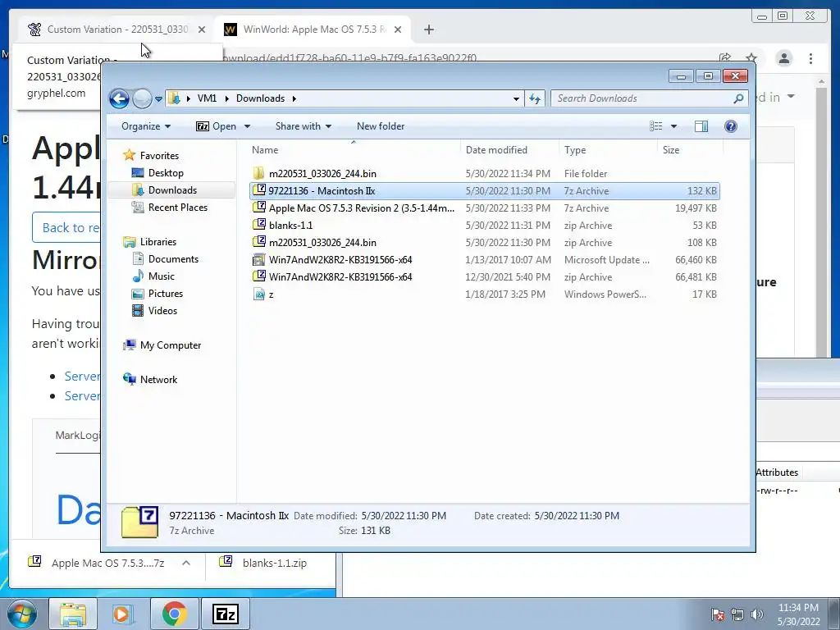Open Explorer Help question mark icon
This screenshot has width=840, height=630.
coord(731,126)
